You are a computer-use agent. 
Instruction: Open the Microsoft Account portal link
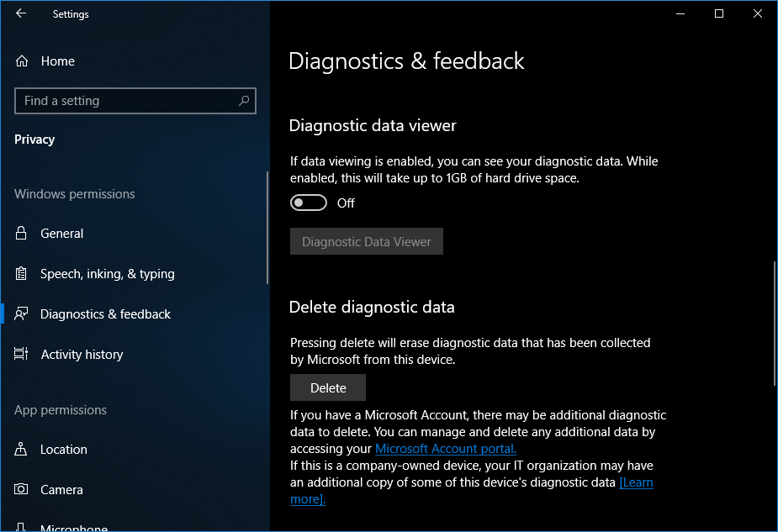click(445, 449)
